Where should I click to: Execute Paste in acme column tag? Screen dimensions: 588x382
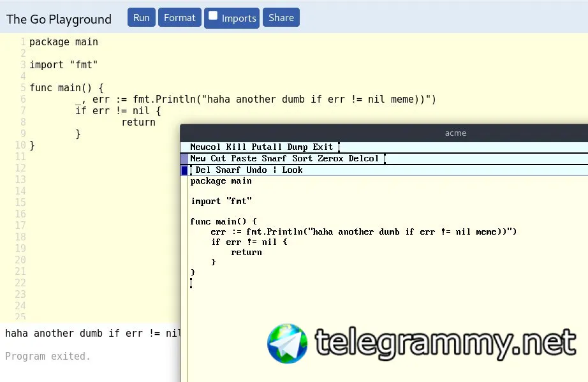click(244, 159)
